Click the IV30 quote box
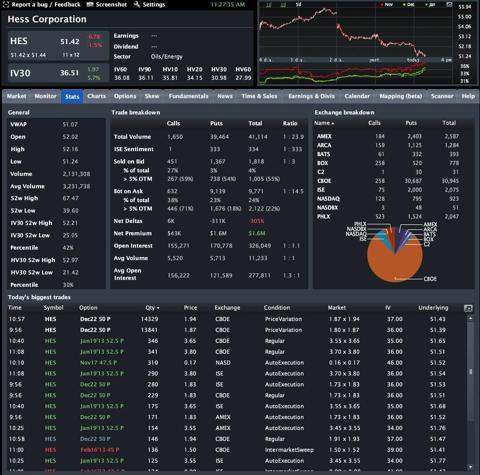 coord(58,73)
